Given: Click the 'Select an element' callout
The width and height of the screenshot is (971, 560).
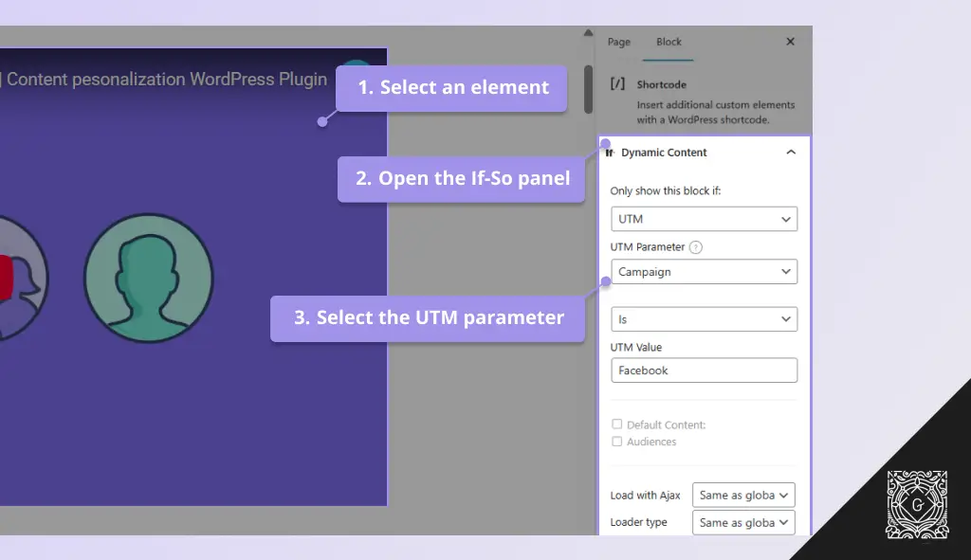Looking at the screenshot, I should 450,87.
